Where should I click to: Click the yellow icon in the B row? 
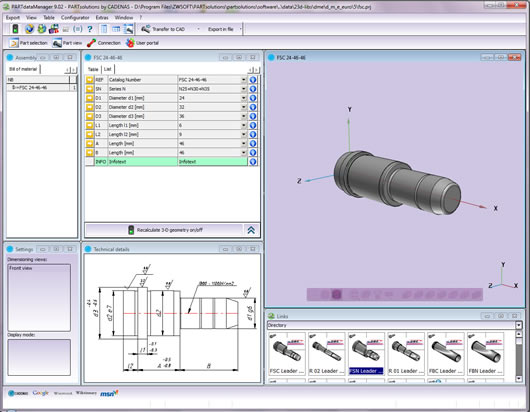coord(90,153)
